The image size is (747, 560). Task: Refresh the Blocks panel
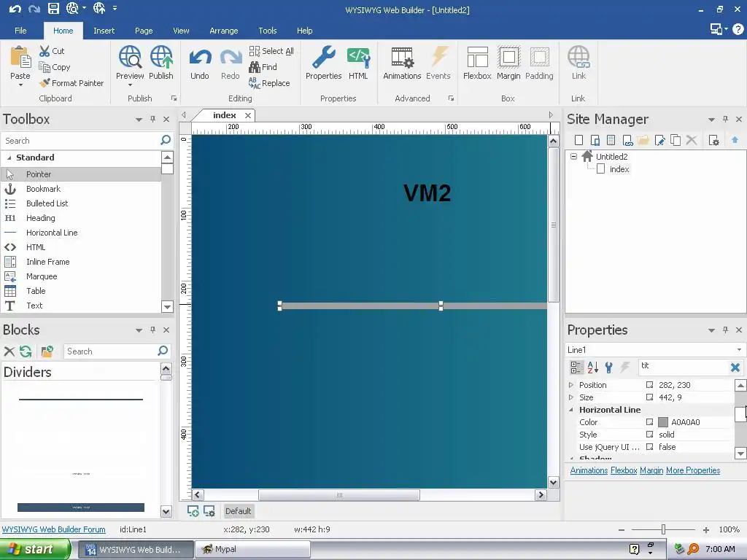point(26,351)
